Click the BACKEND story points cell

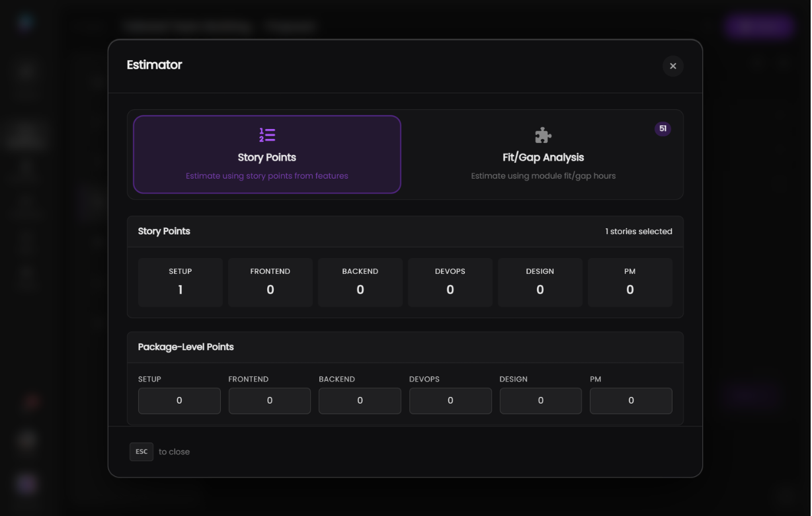click(x=360, y=282)
